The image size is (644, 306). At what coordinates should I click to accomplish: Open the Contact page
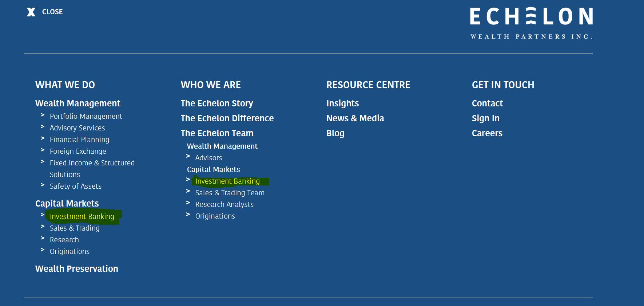[x=487, y=103]
